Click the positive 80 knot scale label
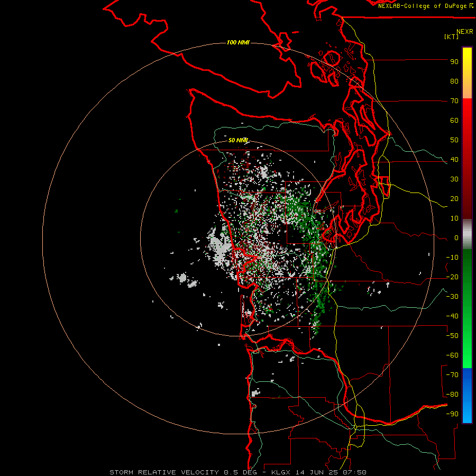 point(454,81)
